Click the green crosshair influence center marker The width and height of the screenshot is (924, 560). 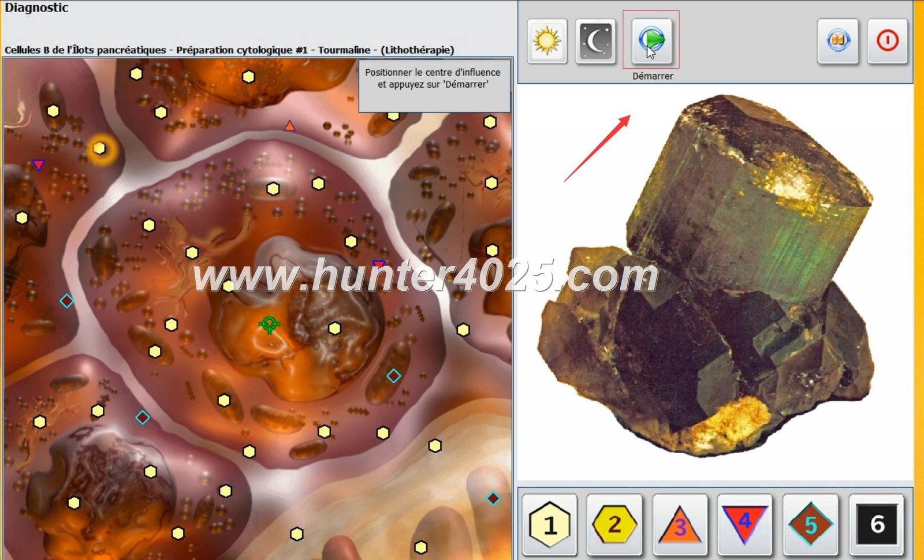pyautogui.click(x=269, y=324)
